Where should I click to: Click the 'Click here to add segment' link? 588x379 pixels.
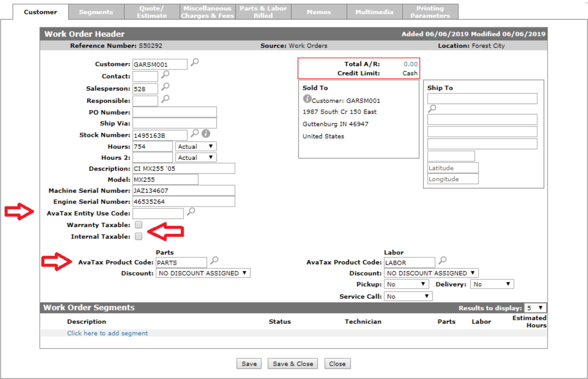tap(107, 333)
